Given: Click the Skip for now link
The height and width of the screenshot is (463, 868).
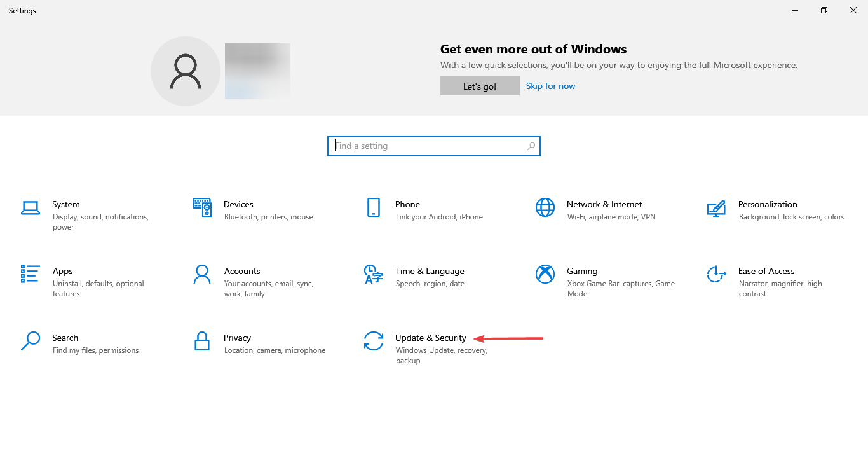Looking at the screenshot, I should (x=550, y=85).
